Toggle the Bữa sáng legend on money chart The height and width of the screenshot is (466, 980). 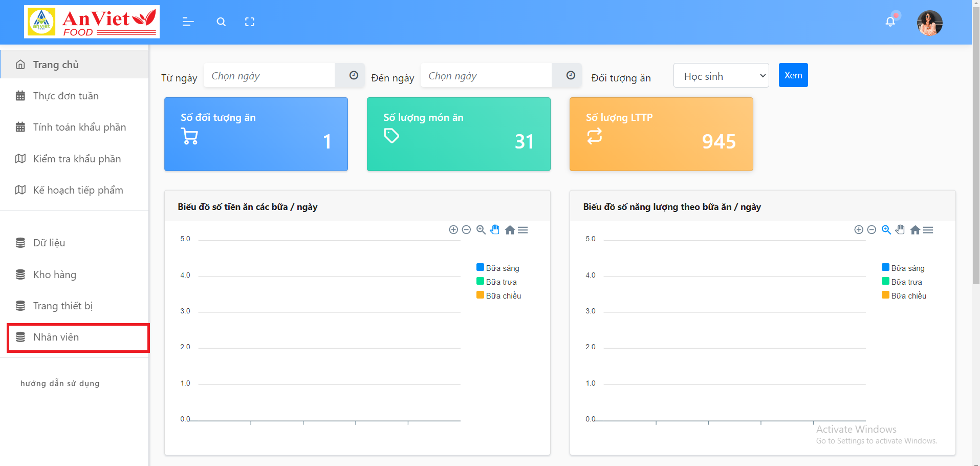click(x=499, y=267)
